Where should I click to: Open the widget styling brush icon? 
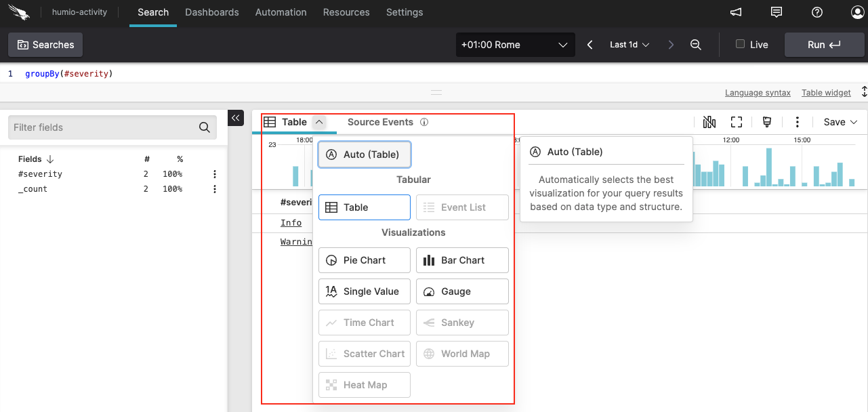point(766,122)
